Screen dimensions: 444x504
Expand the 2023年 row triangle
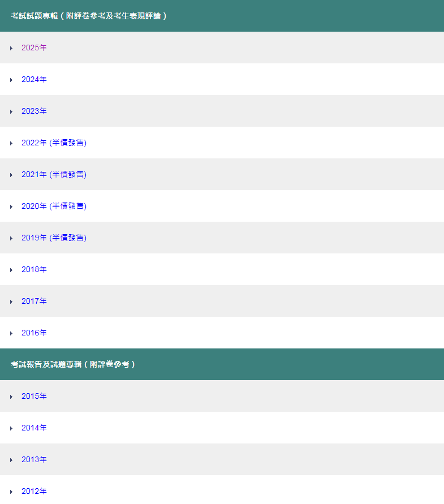11,111
